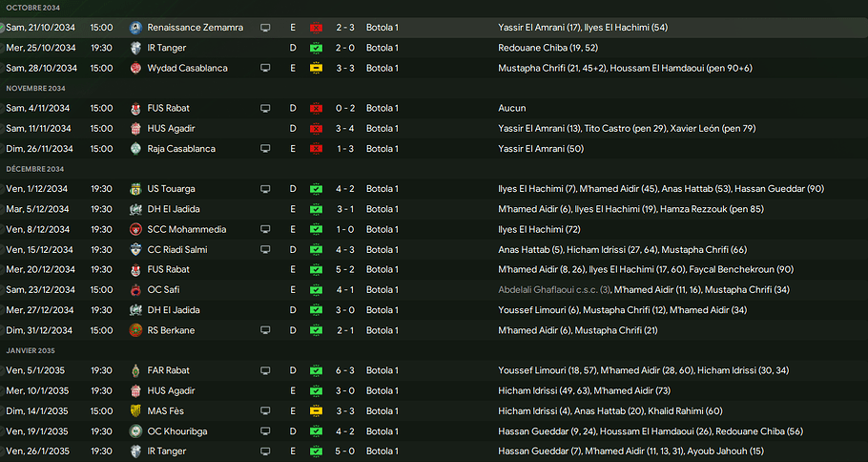This screenshot has width=868, height=462.
Task: Open the SCC Mohammedia club crest
Action: [x=135, y=229]
